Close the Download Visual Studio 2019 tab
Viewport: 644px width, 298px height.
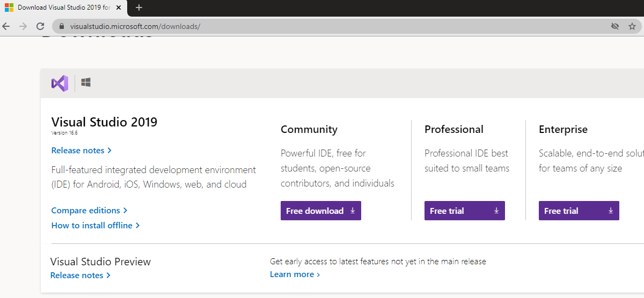119,8
